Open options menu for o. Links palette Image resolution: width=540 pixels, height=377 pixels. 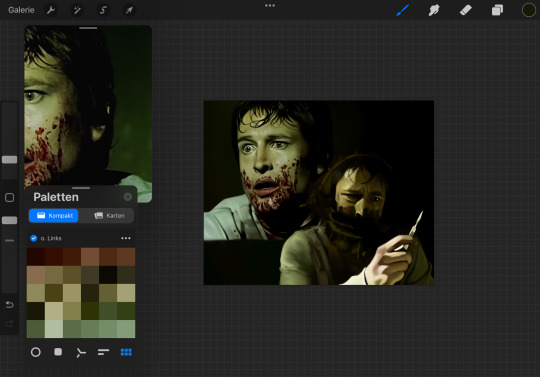point(126,238)
